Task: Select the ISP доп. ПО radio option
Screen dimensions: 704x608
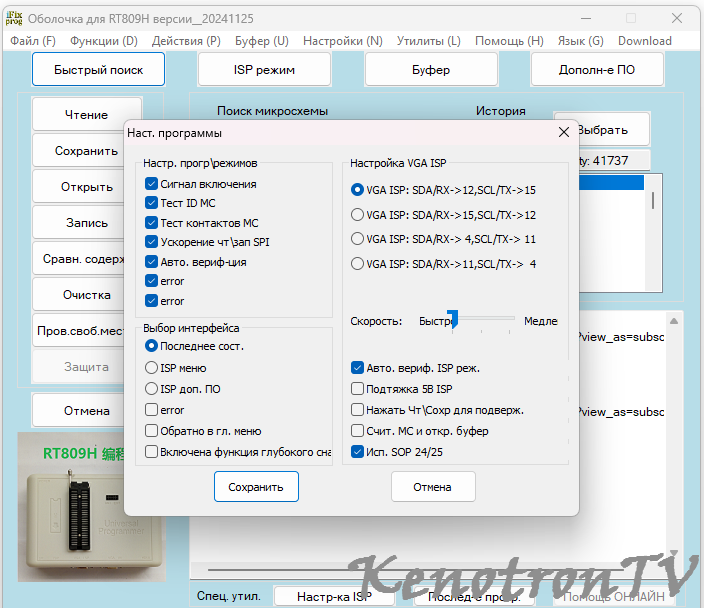Action: tap(151, 389)
